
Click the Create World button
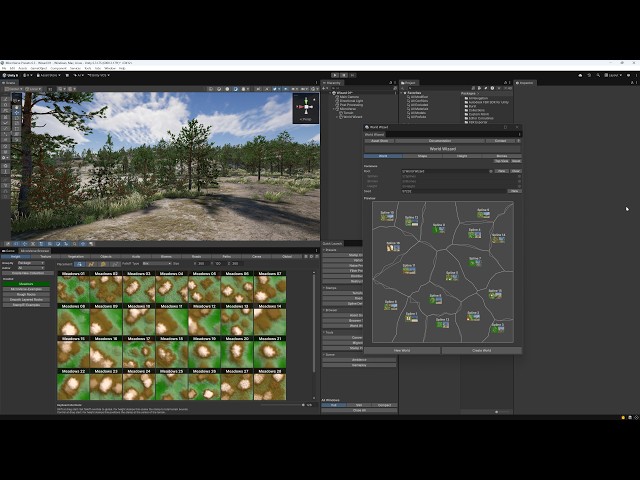[482, 350]
